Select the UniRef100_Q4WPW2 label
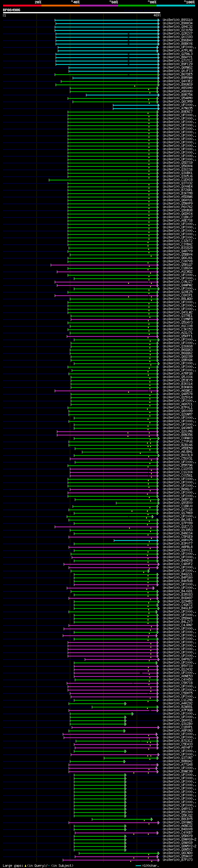198x868 pixels. tap(177, 285)
